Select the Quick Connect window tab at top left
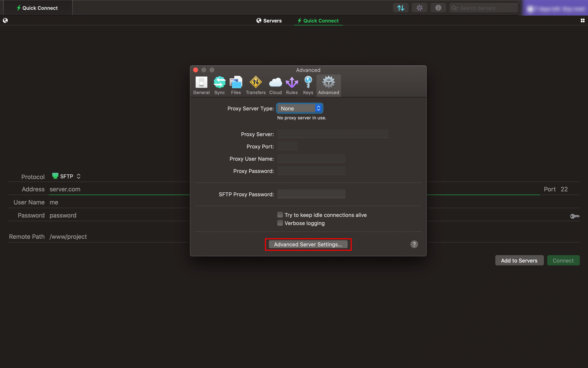The width and height of the screenshot is (588, 368). (38, 8)
